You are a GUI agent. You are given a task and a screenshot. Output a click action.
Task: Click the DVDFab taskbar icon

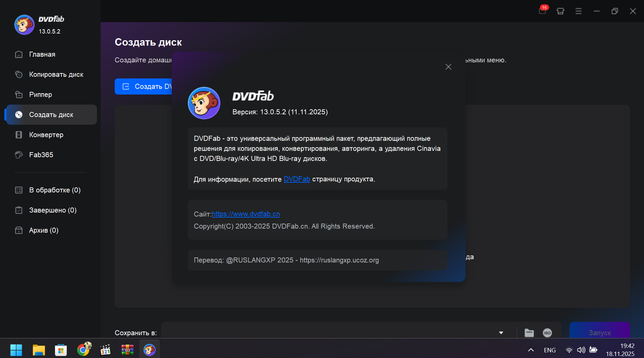[150, 350]
